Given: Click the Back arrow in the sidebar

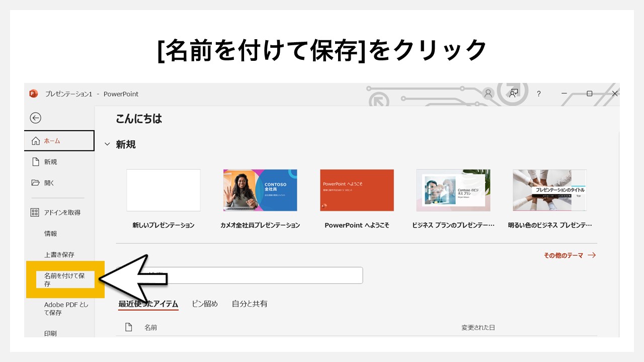Looking at the screenshot, I should coord(35,118).
